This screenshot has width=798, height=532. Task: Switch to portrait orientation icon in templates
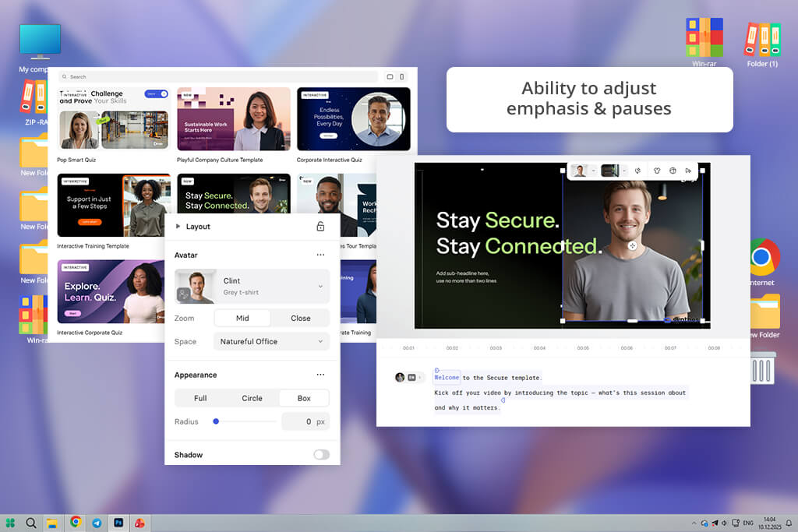[401, 77]
